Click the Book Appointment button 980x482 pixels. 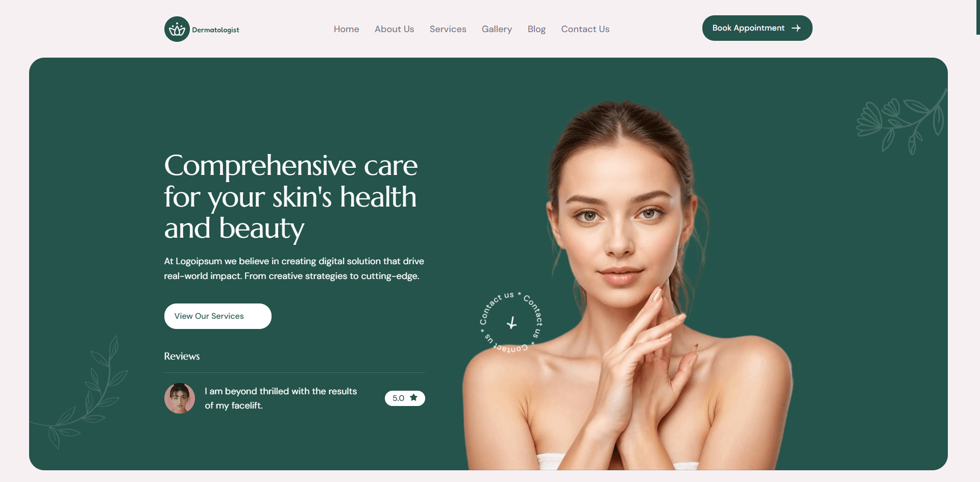[x=757, y=28]
